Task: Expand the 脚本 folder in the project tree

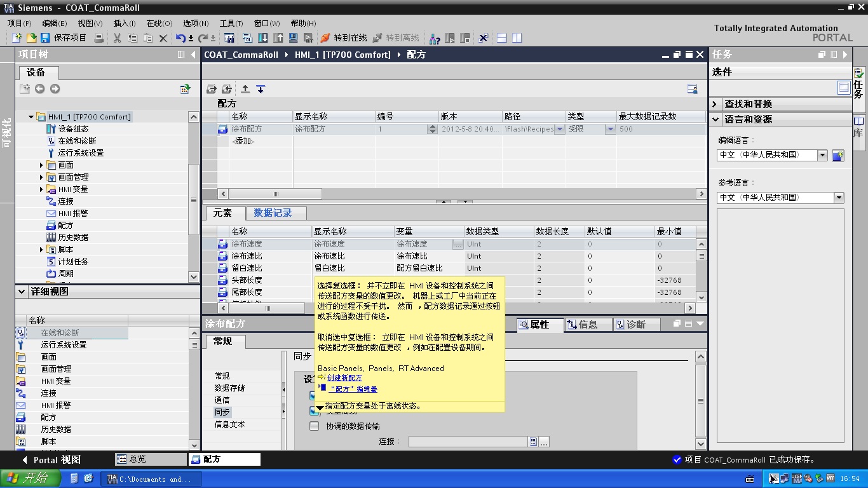Action: tap(41, 250)
